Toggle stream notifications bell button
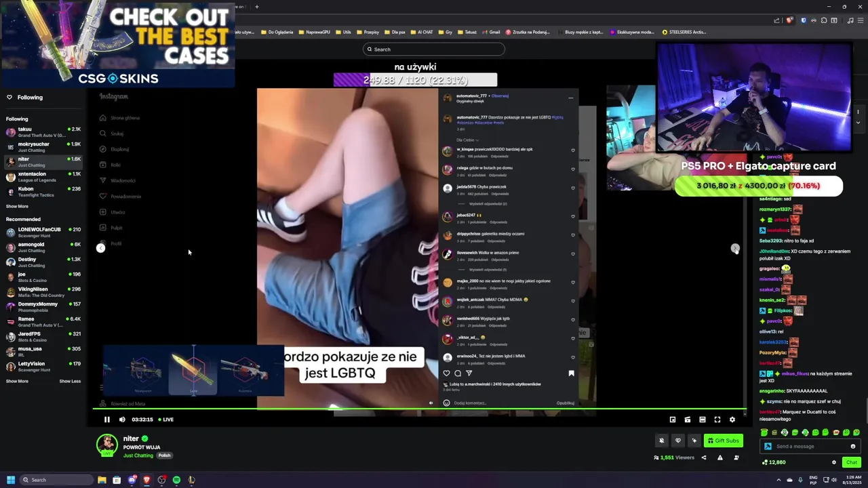Screen dimensions: 868x488 [x=661, y=441]
